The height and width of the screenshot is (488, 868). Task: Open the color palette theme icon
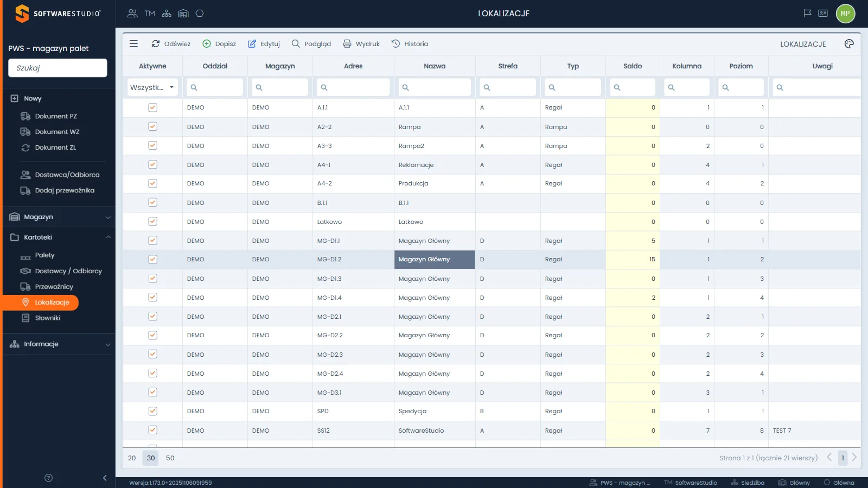pyautogui.click(x=849, y=44)
